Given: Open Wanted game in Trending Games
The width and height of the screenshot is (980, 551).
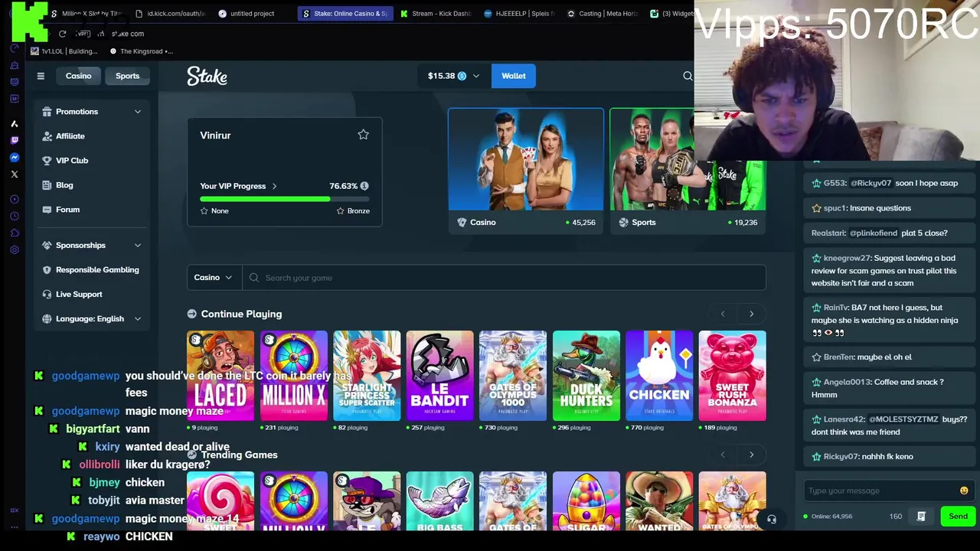Looking at the screenshot, I should (659, 501).
